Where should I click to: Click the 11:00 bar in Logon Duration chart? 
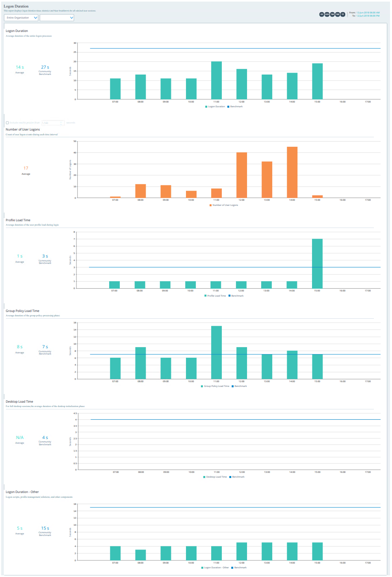coord(216,80)
